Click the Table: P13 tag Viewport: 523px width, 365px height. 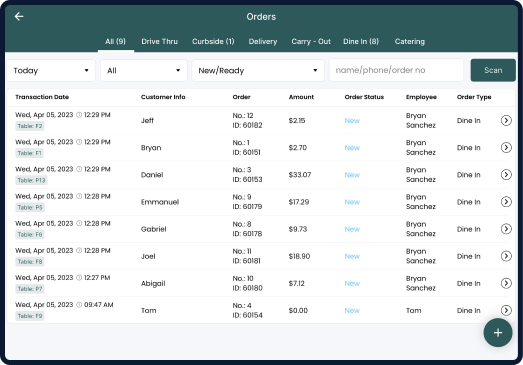click(31, 180)
